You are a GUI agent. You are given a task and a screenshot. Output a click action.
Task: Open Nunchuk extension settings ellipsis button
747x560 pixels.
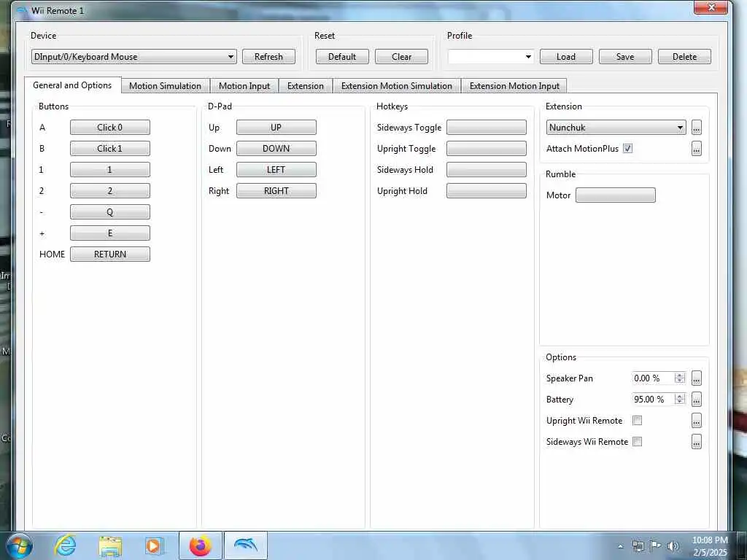point(697,127)
